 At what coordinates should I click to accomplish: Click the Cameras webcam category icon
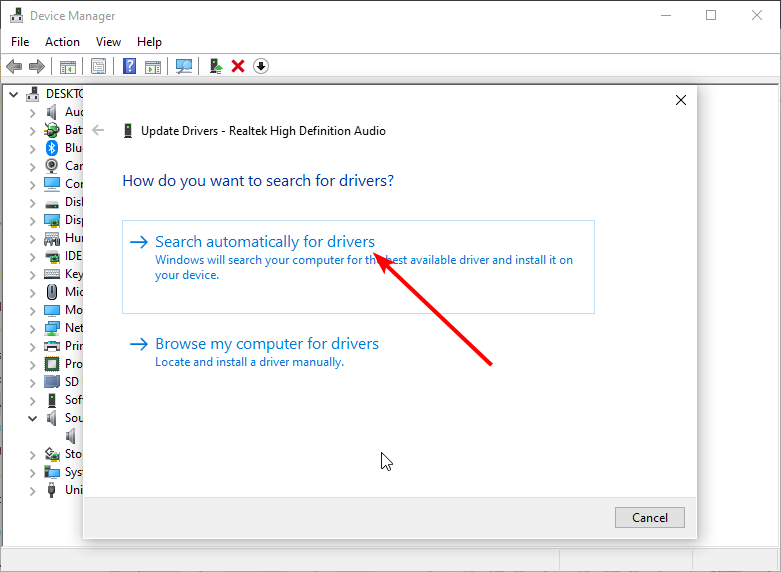tap(52, 165)
